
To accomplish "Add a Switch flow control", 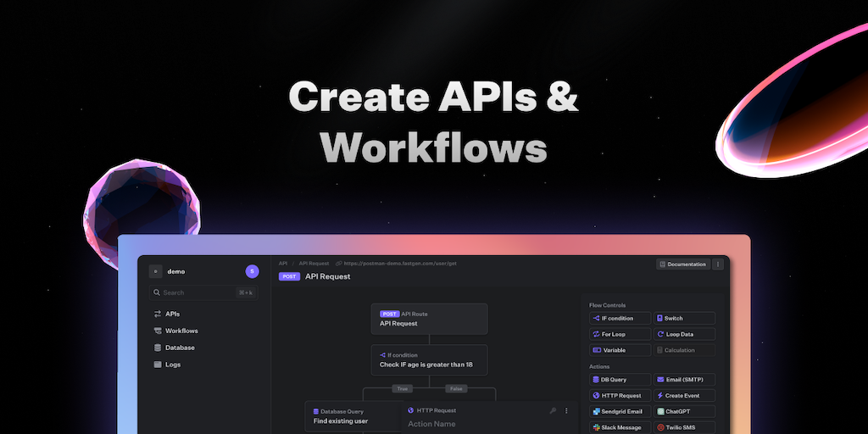I will [684, 319].
